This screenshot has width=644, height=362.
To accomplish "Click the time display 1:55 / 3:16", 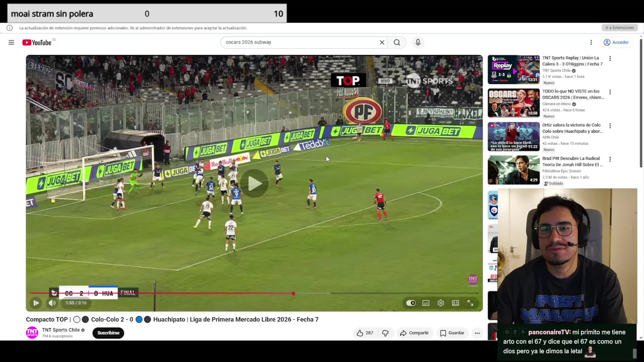I will pyautogui.click(x=76, y=303).
